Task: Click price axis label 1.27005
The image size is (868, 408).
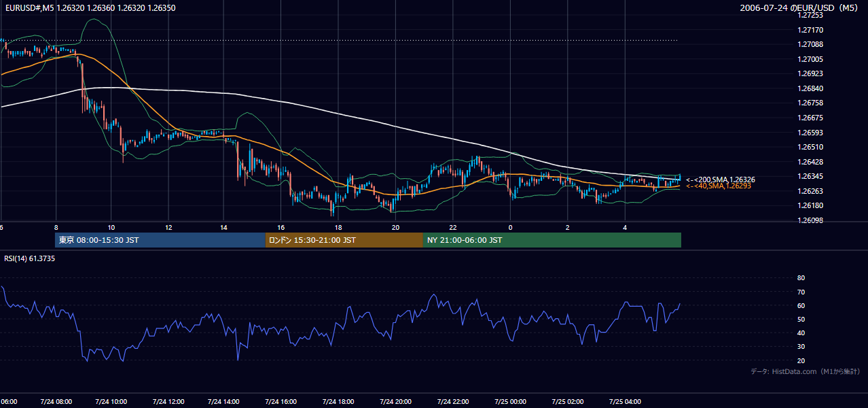Action: (812, 59)
